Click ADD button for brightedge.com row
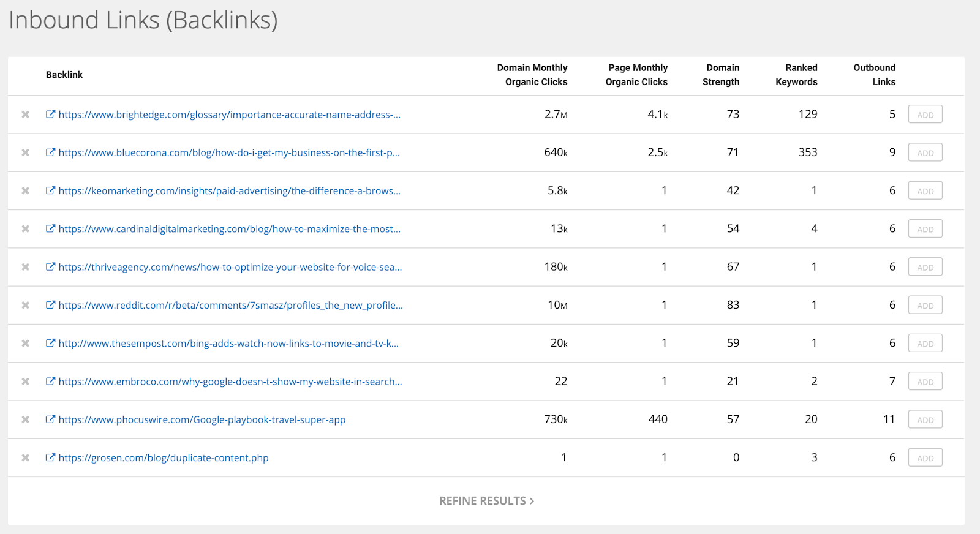The height and width of the screenshot is (534, 980). (925, 115)
